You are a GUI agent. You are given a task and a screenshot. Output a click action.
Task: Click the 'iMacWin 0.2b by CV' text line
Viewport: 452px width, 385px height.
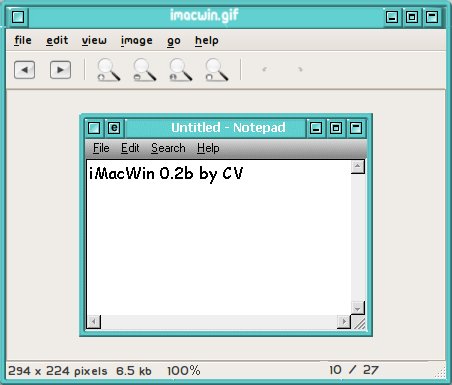pyautogui.click(x=166, y=174)
